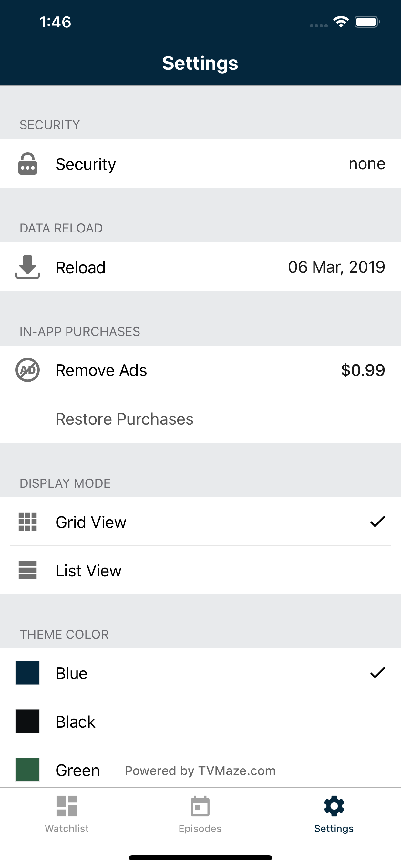Open Security option showing none
Screen dimensions: 401x868
200,164
